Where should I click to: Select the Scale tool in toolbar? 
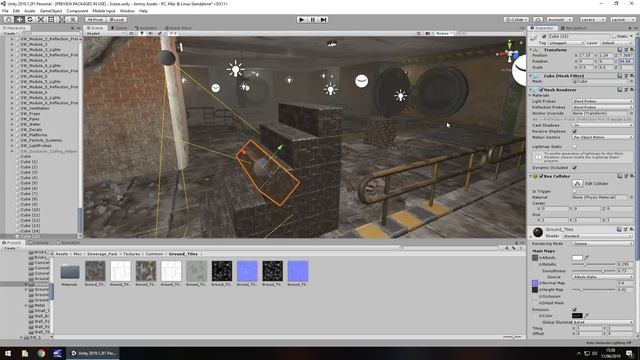pos(41,19)
